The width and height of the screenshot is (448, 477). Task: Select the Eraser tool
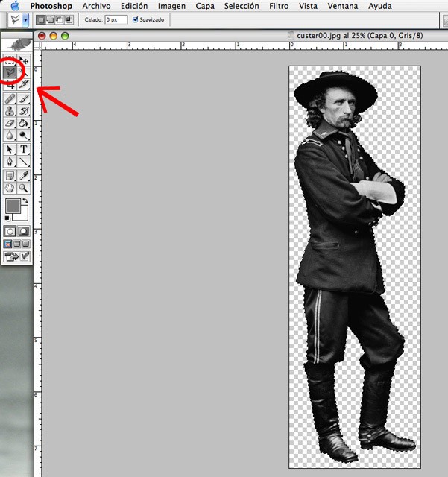tap(10, 124)
